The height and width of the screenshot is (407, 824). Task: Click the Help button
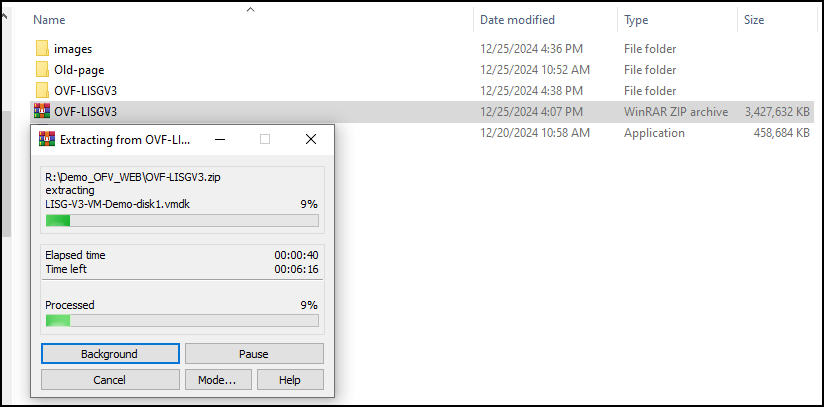pos(290,380)
